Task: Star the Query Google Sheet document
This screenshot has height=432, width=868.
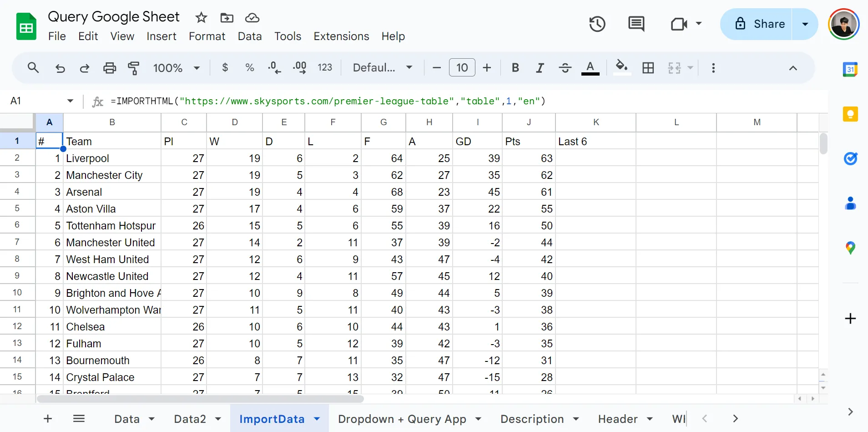Action: click(201, 18)
